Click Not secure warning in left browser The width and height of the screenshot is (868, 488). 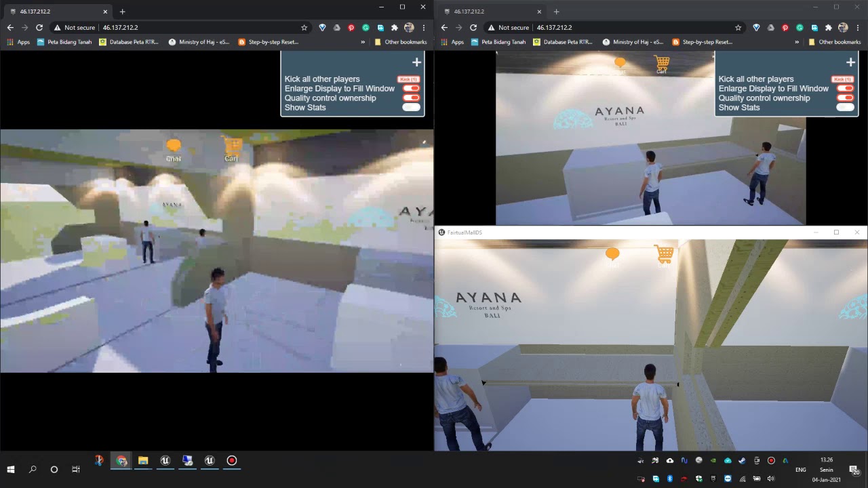click(74, 28)
